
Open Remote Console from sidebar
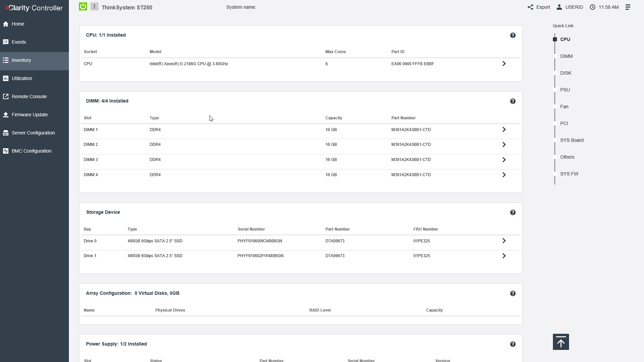[34, 96]
